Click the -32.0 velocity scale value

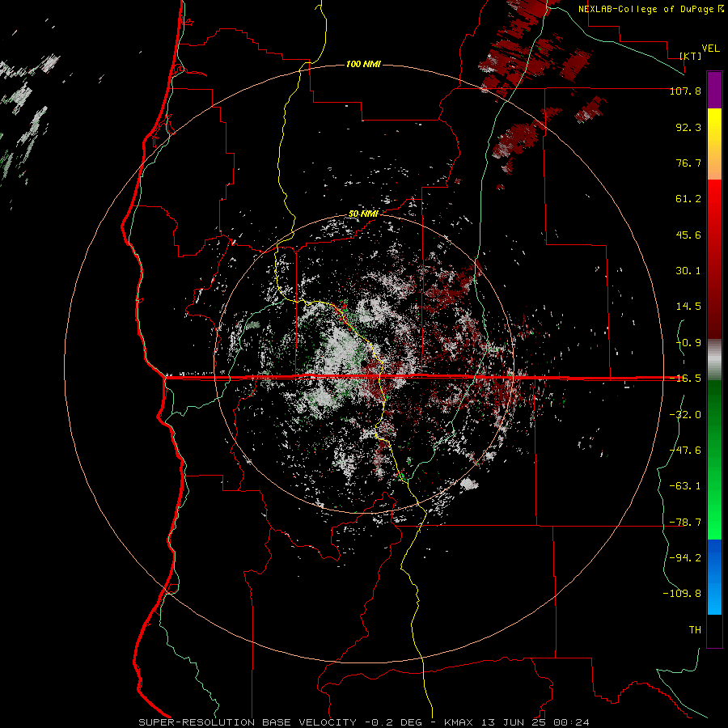[x=685, y=415]
